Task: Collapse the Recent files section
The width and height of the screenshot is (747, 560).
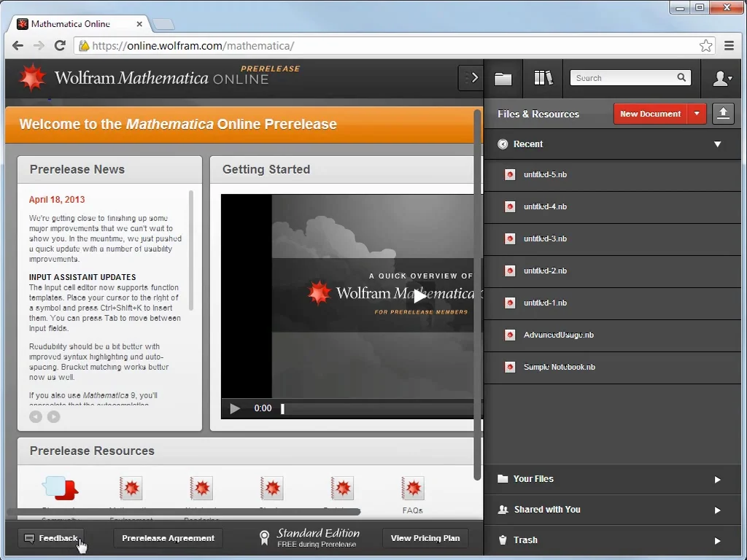Action: 717,144
